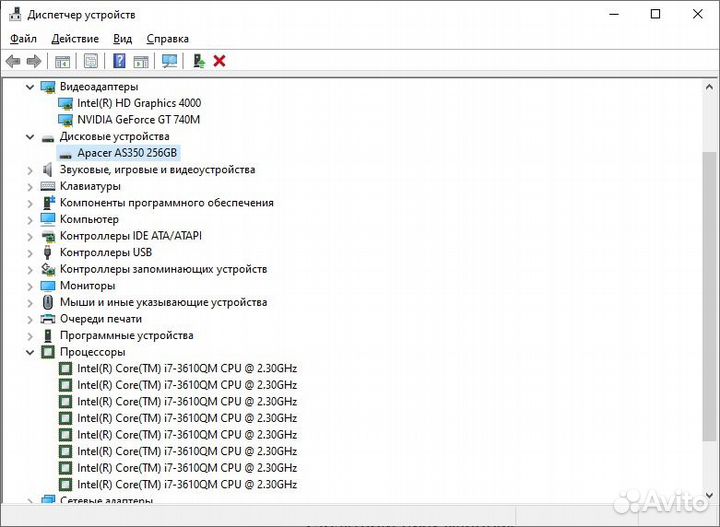Click the speaker icon of Звуковые устройства
720x527 pixels.
[48, 170]
